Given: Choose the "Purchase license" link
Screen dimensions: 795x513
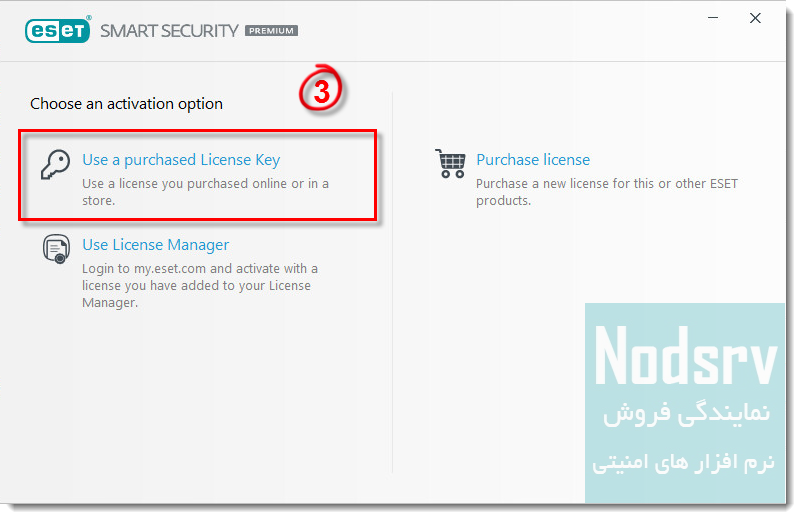Looking at the screenshot, I should click(533, 160).
